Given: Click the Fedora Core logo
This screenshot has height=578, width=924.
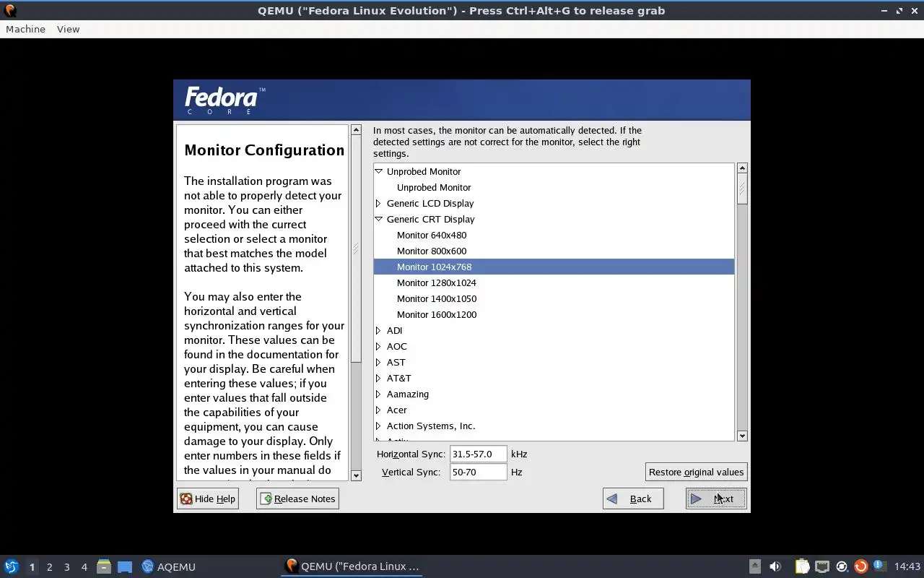Looking at the screenshot, I should coord(225,100).
